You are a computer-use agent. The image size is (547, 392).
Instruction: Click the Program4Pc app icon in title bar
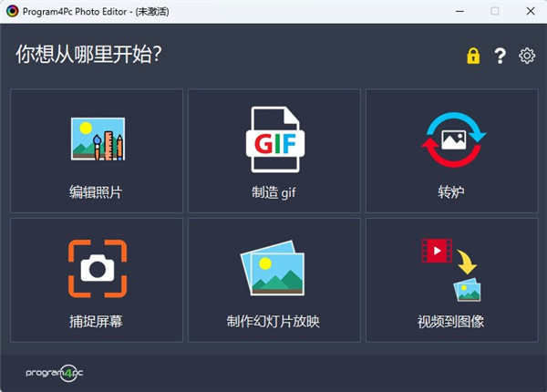[x=12, y=11]
